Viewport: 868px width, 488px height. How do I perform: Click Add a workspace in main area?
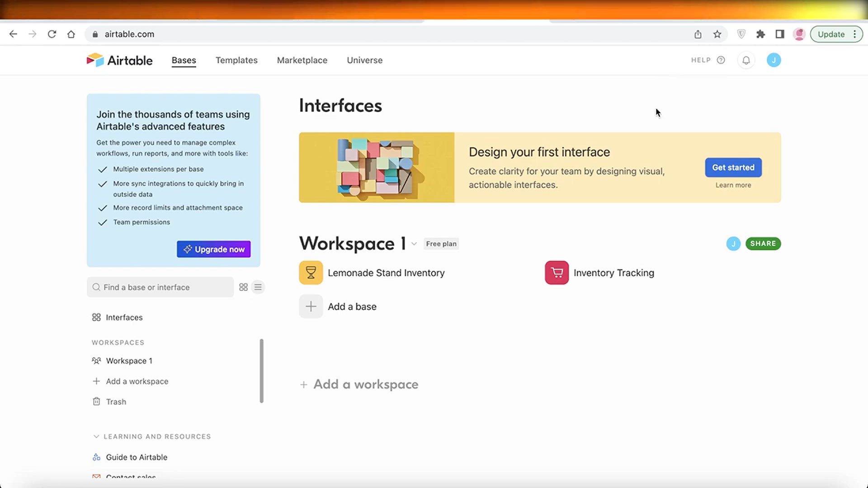tap(359, 384)
